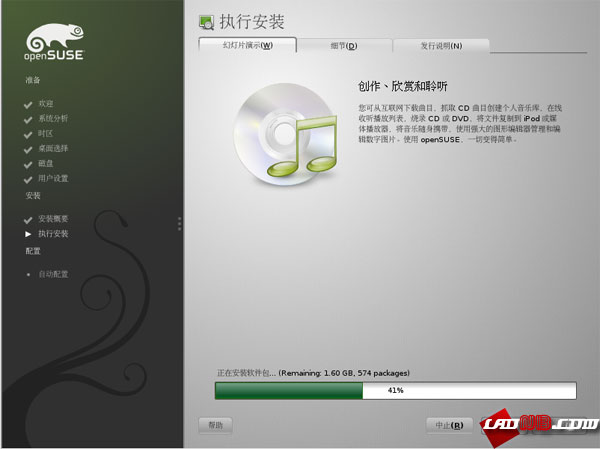Click the 创作、欣赏和聆听 slide heading

(x=403, y=86)
